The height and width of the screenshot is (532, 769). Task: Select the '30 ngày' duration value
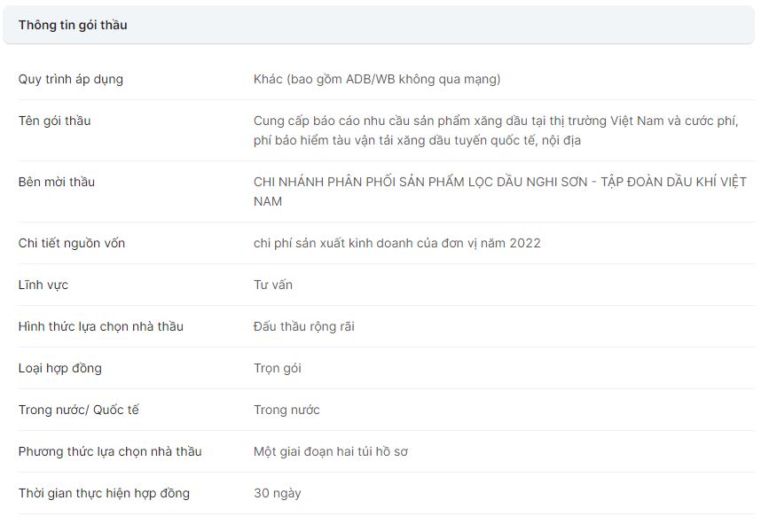[x=277, y=493]
